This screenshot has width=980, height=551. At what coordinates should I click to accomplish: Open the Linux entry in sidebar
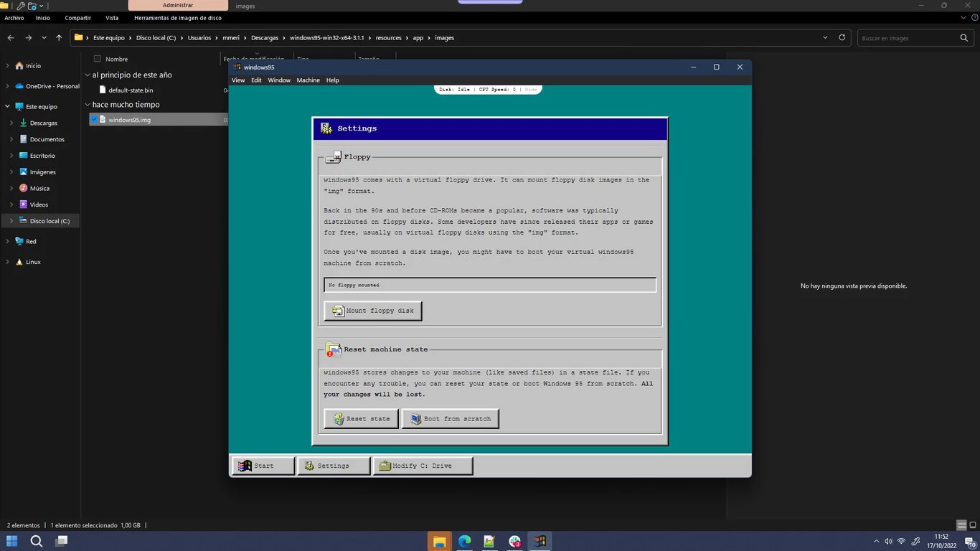[x=33, y=262]
